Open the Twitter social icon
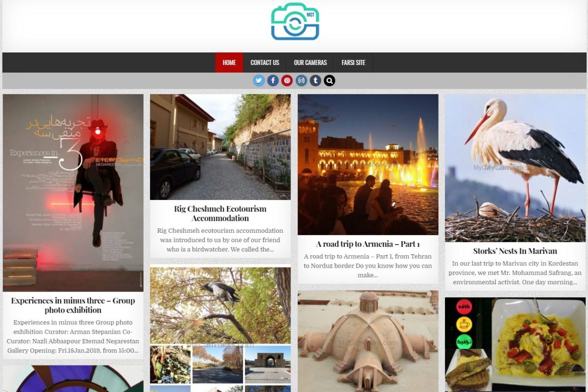The image size is (588, 392). tap(259, 80)
